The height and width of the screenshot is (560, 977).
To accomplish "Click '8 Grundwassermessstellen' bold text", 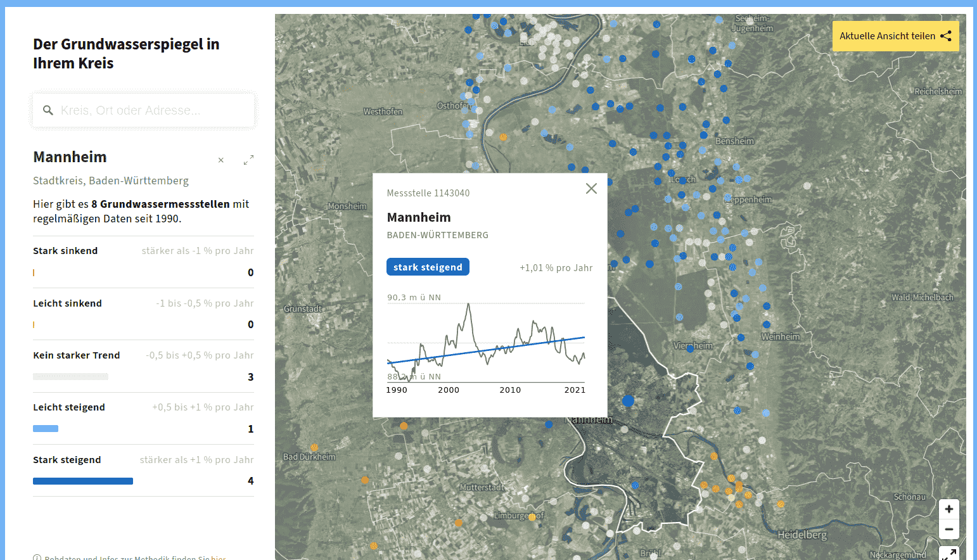I will point(160,204).
